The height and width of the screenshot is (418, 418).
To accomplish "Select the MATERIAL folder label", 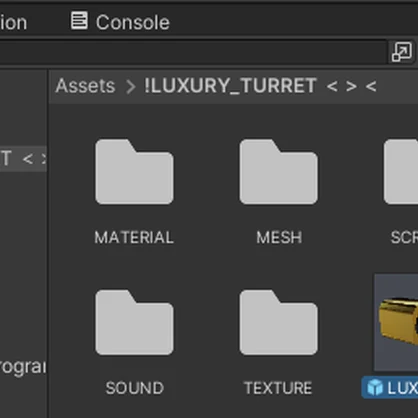I will click(134, 237).
